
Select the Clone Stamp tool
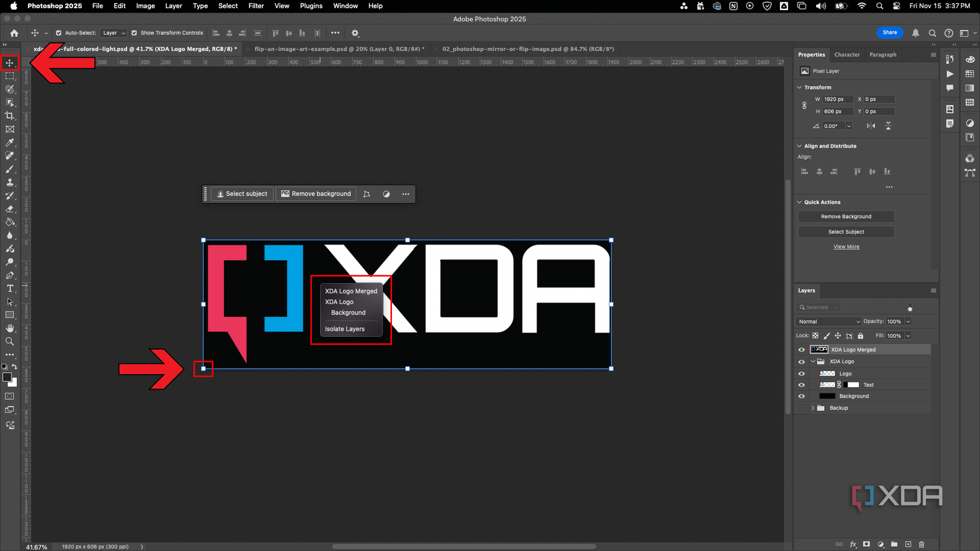tap(10, 182)
